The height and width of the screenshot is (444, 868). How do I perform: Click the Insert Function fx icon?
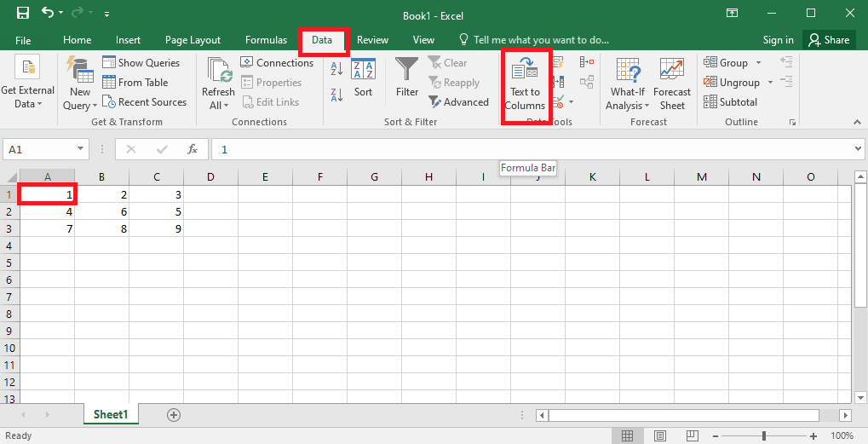coord(193,149)
